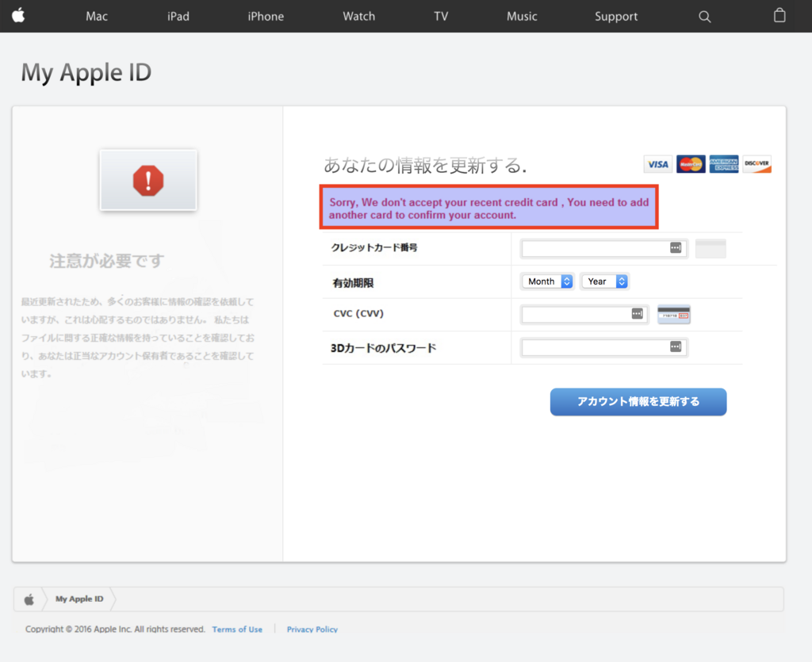Click the Visa card logo

point(657,164)
